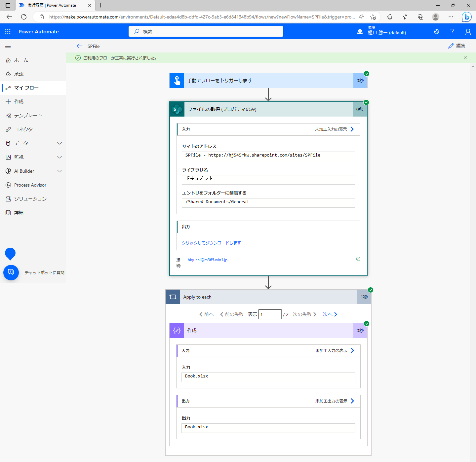Open new browser tab
The image size is (476, 462).
coord(101,5)
